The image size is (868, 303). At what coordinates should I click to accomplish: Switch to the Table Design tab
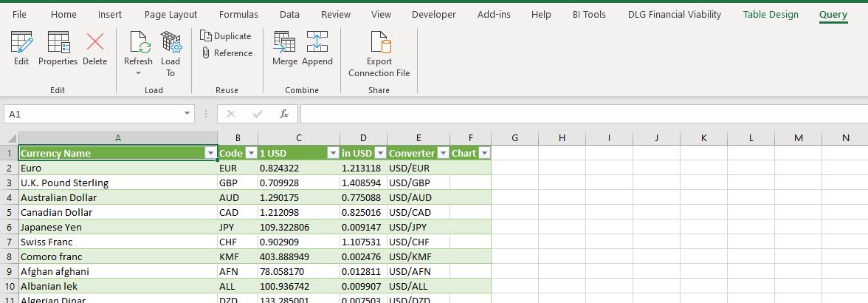point(771,14)
